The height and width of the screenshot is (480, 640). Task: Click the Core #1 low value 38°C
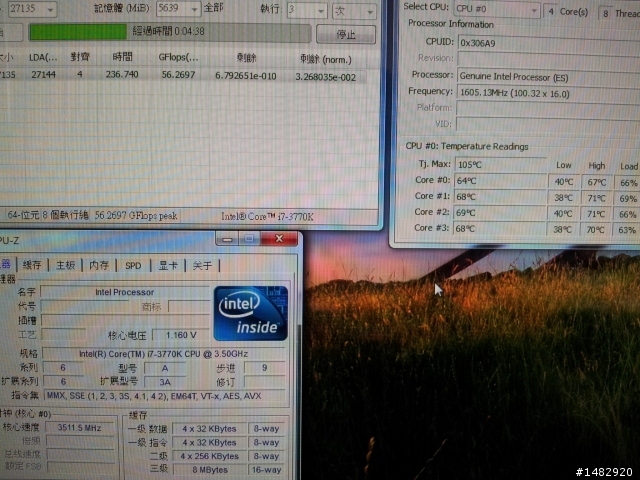[x=563, y=198]
